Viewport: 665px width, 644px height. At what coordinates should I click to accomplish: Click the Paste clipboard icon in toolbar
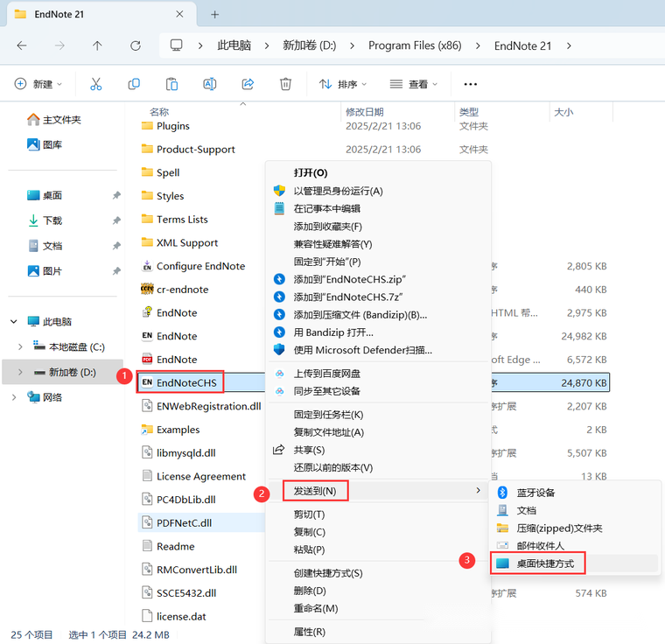172,84
